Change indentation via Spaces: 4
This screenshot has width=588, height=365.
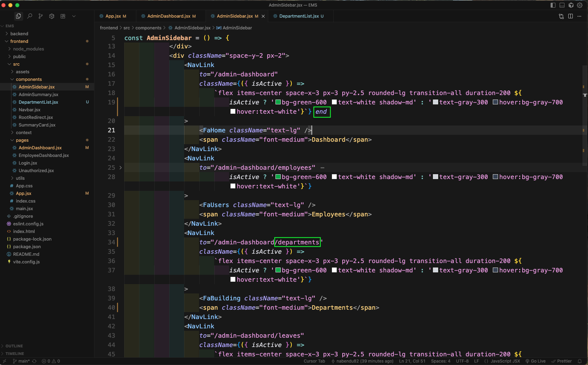pyautogui.click(x=441, y=361)
